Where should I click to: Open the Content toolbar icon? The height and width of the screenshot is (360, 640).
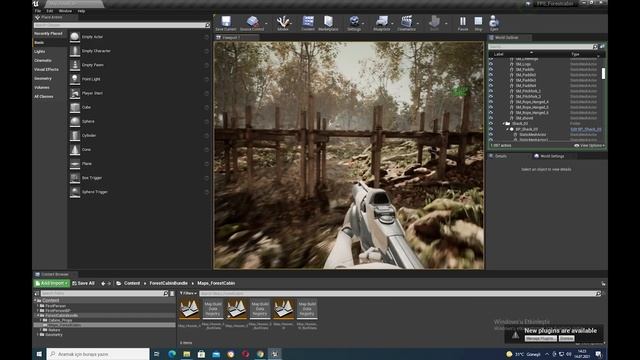308,22
